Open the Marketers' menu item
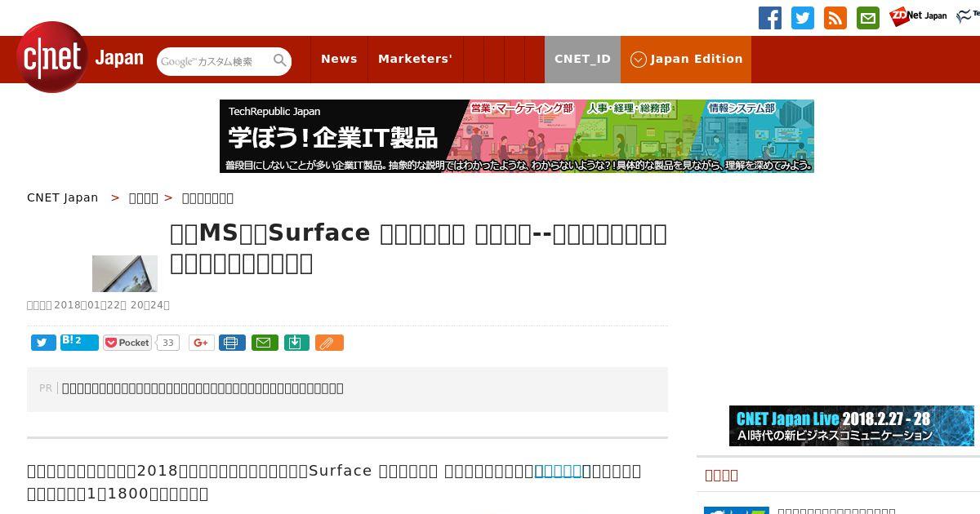This screenshot has width=980, height=514. pos(415,59)
